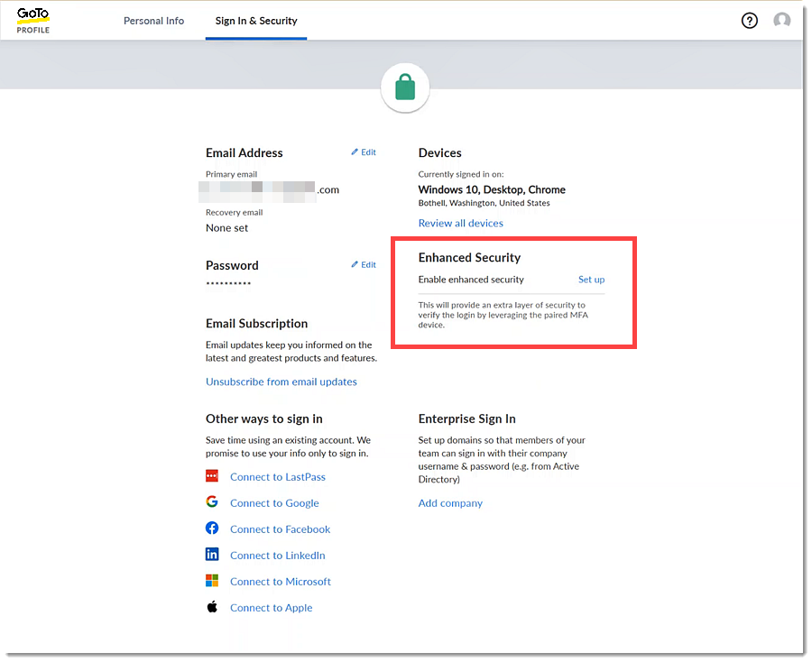This screenshot has height=662, width=812.
Task: Click the user avatar in the top right
Action: tap(781, 20)
